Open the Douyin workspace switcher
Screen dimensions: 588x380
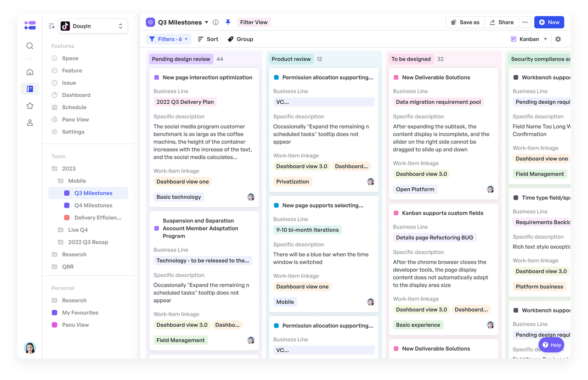92,26
